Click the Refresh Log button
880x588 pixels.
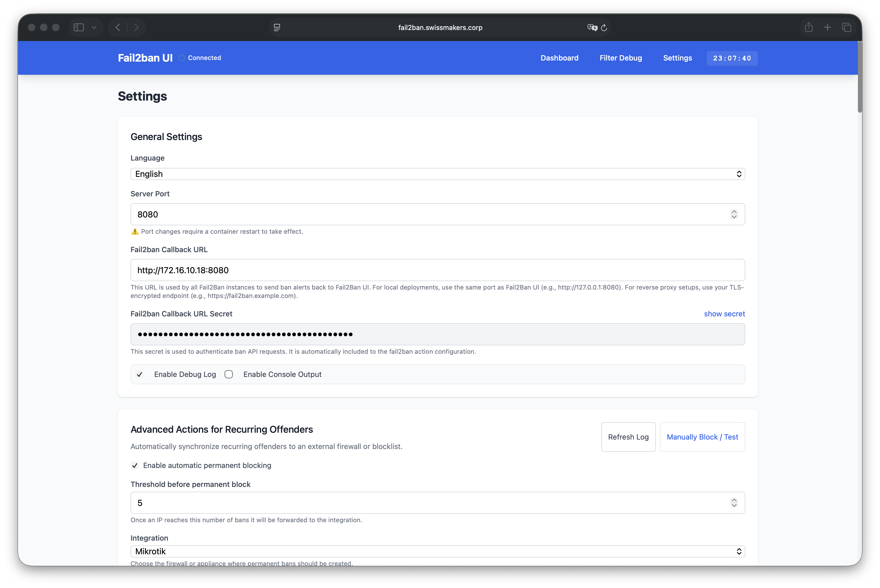(x=628, y=437)
